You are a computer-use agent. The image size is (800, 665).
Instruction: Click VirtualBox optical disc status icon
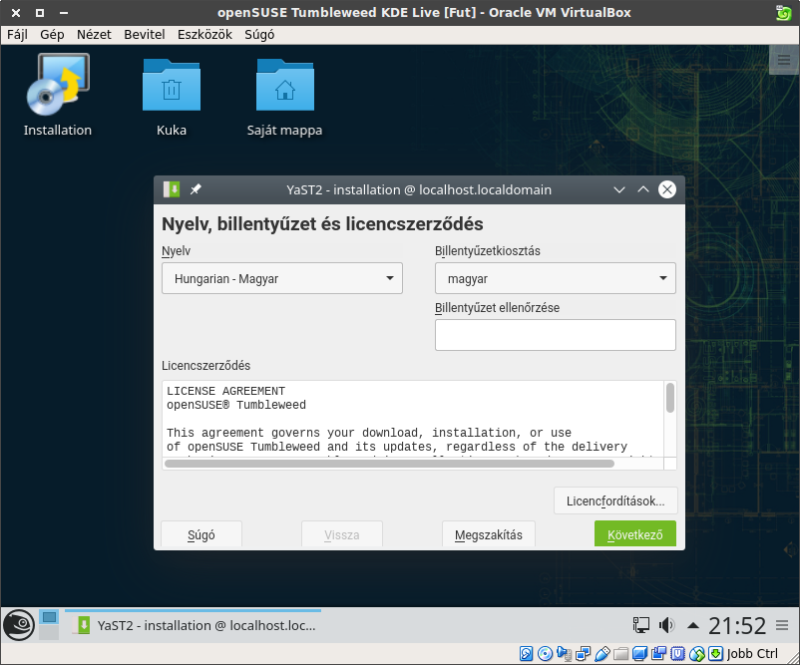(545, 654)
